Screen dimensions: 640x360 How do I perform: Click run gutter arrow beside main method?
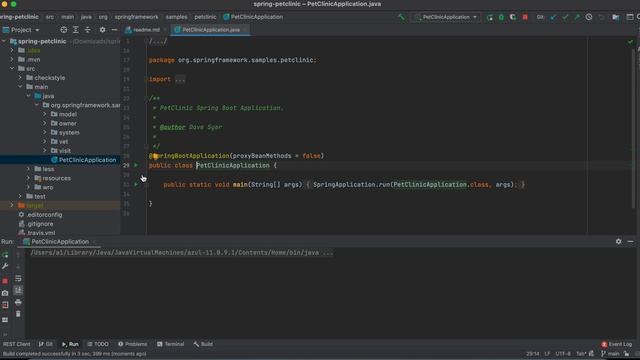pyautogui.click(x=136, y=184)
